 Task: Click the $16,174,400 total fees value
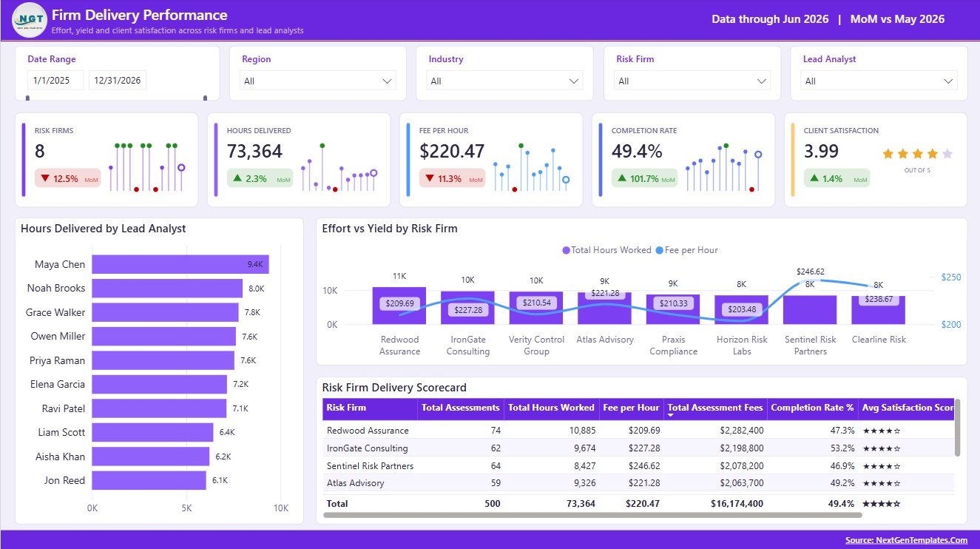[737, 504]
